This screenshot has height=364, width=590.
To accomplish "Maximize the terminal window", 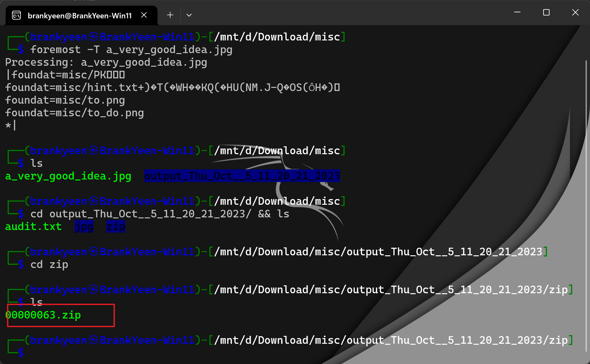I will [546, 12].
